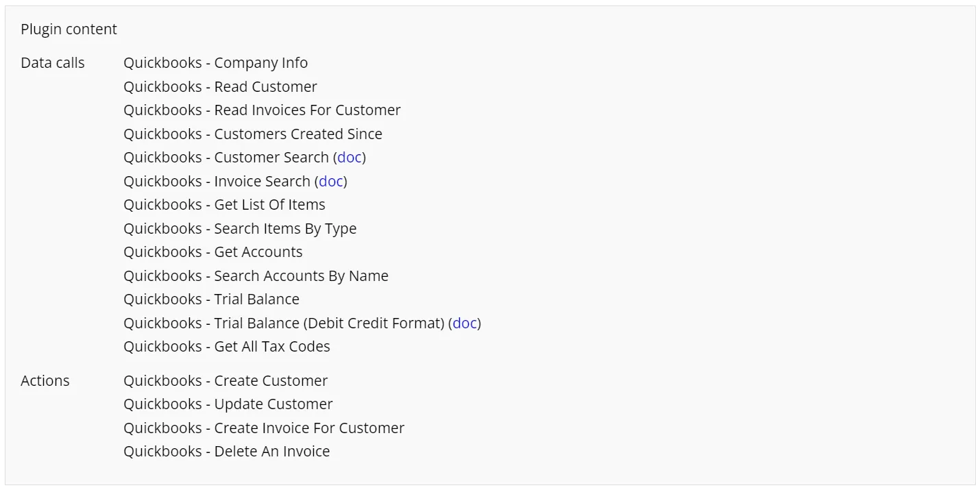Viewport: 980px width, 490px height.
Task: Select Quickbooks - Read Customer item
Action: [x=220, y=87]
